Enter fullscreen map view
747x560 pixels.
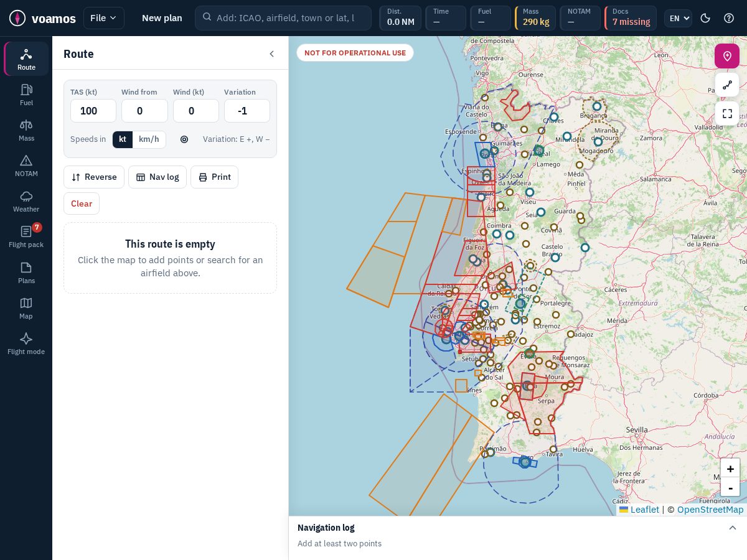click(726, 113)
